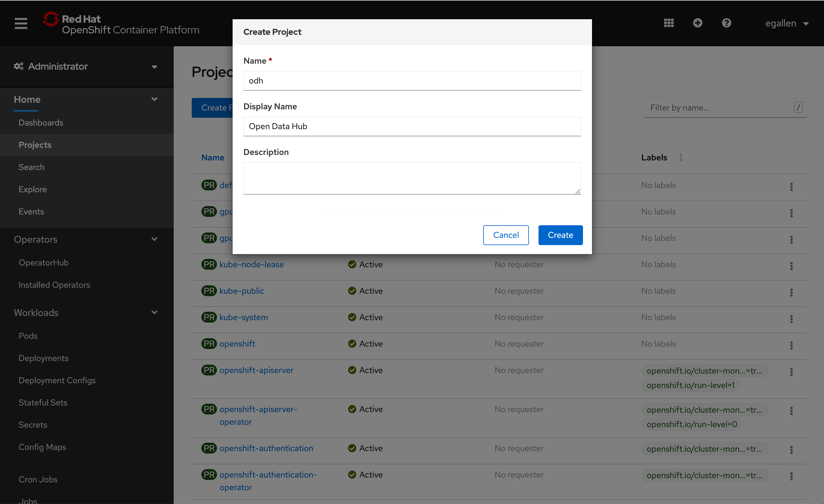Open Stateful Sets in the sidebar
Screen dimensions: 824x504
[x=43, y=402]
